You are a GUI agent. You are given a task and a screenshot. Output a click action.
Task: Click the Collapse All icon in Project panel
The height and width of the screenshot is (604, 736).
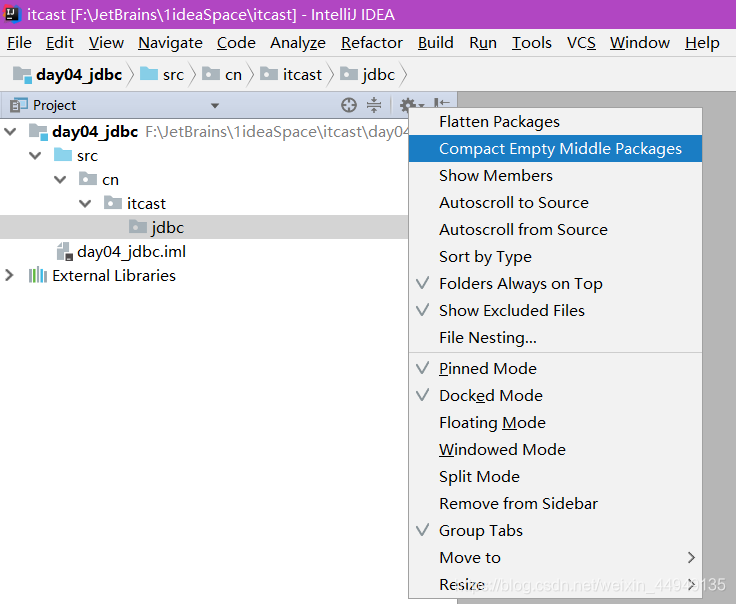[x=374, y=105]
